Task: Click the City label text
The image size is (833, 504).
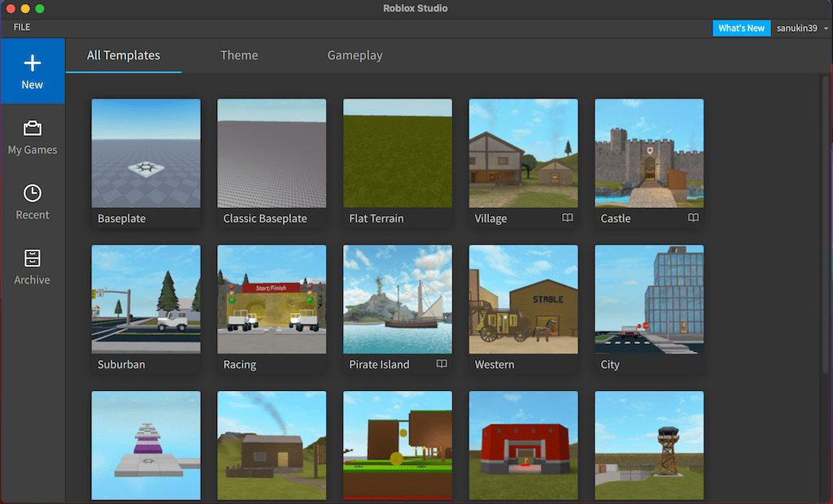Action: point(610,364)
